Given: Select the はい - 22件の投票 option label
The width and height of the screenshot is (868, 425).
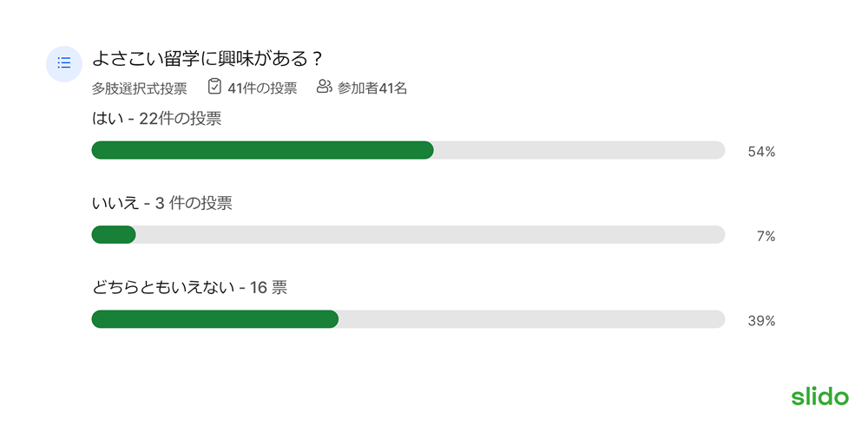Looking at the screenshot, I should (x=156, y=119).
